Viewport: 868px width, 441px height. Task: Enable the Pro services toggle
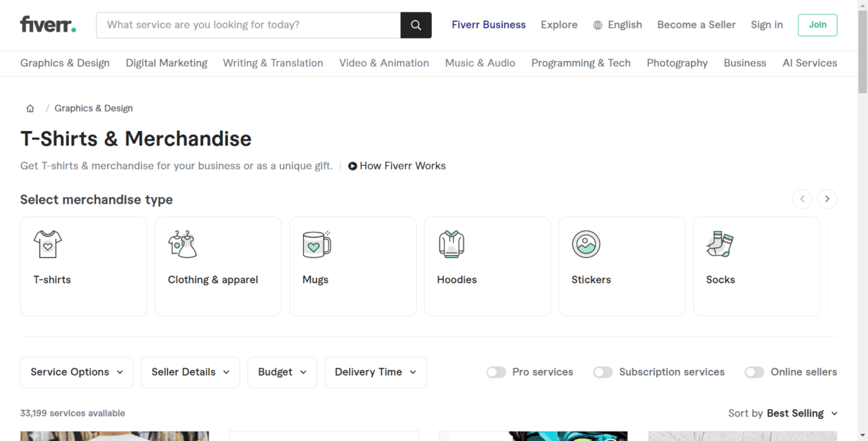tap(496, 372)
